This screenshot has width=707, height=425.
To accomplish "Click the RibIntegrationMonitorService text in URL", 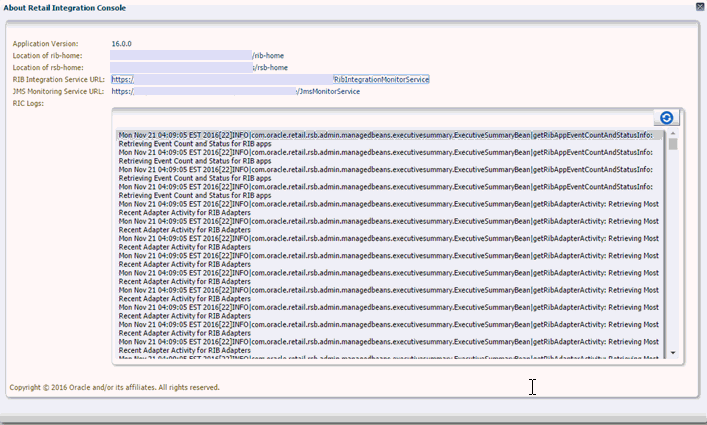I will tap(381, 79).
